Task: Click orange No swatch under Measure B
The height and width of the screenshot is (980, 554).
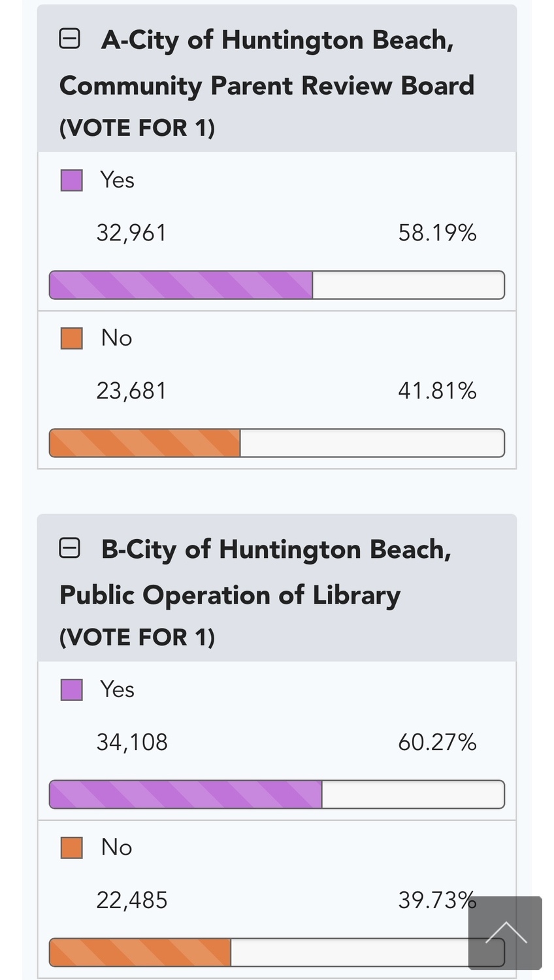Action: click(72, 848)
